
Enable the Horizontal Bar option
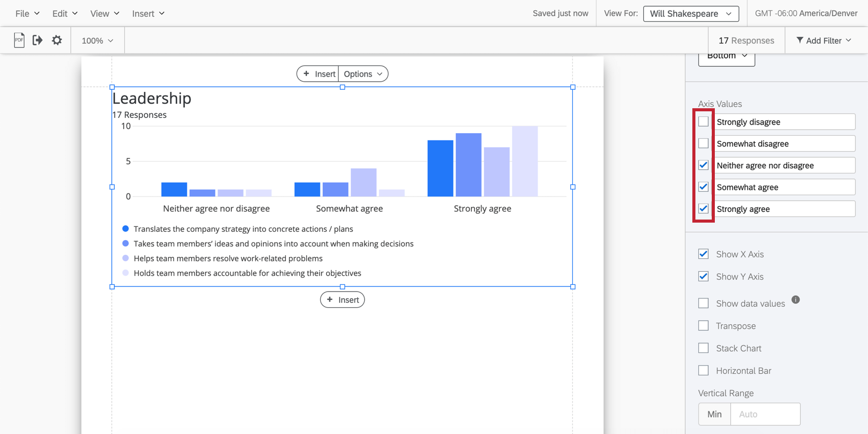(x=704, y=371)
